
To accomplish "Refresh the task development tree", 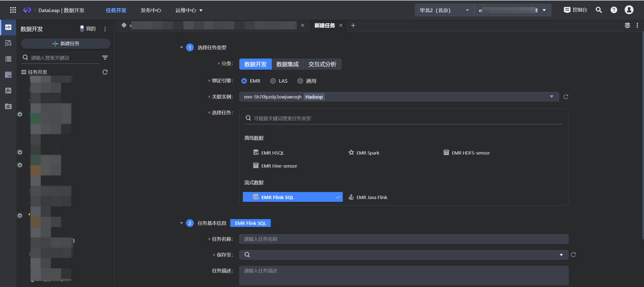I will [x=105, y=72].
